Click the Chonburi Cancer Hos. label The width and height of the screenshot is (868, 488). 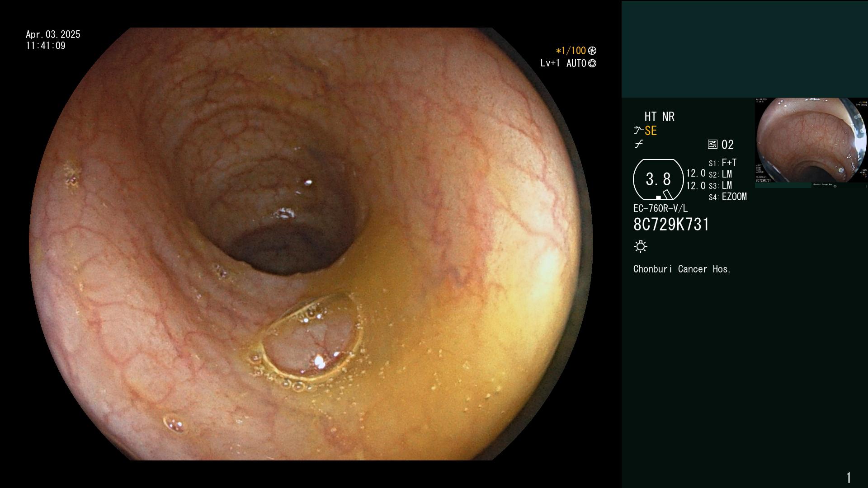coord(682,269)
